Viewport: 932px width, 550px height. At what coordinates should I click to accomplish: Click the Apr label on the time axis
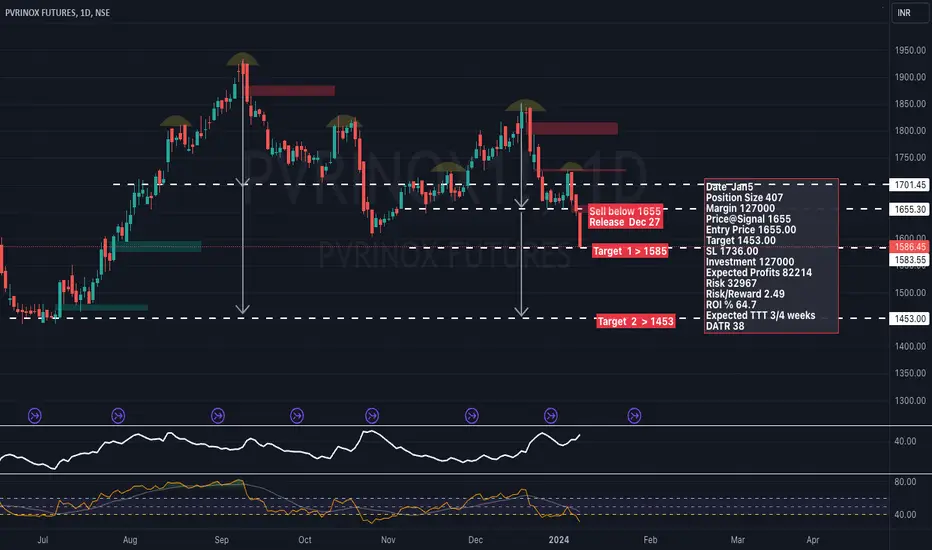tap(813, 540)
